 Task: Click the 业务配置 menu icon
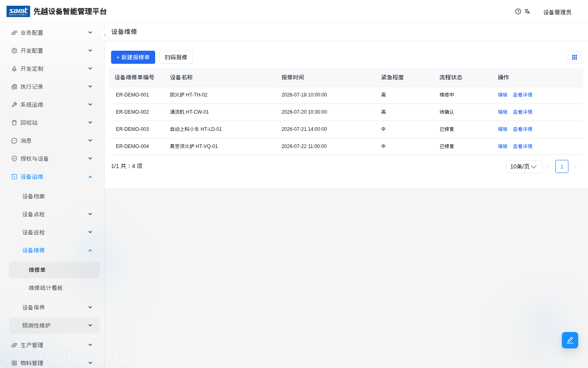(14, 33)
